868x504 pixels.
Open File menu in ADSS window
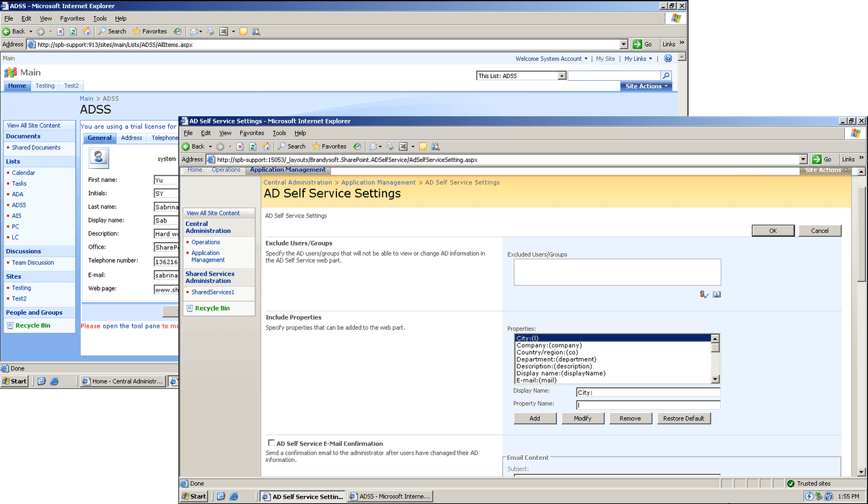click(8, 18)
